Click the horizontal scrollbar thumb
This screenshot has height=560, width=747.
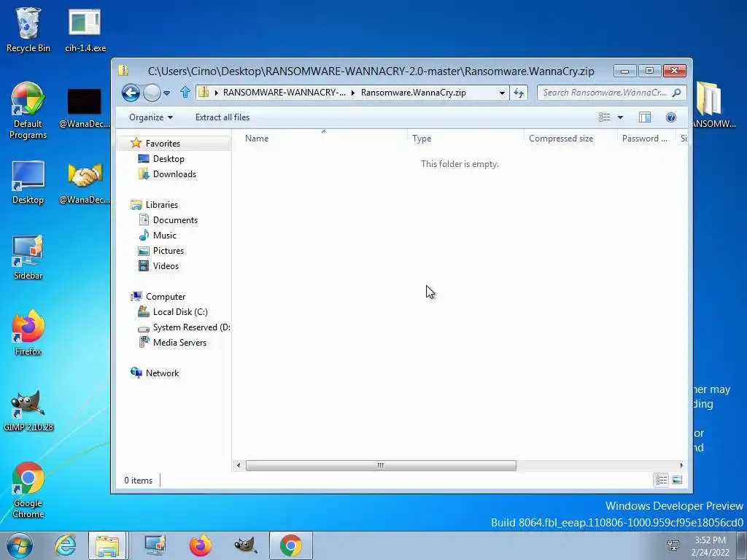pyautogui.click(x=381, y=465)
